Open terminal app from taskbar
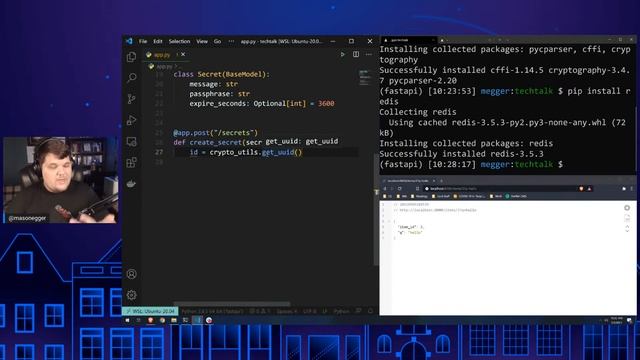640x360 pixels. [185, 320]
